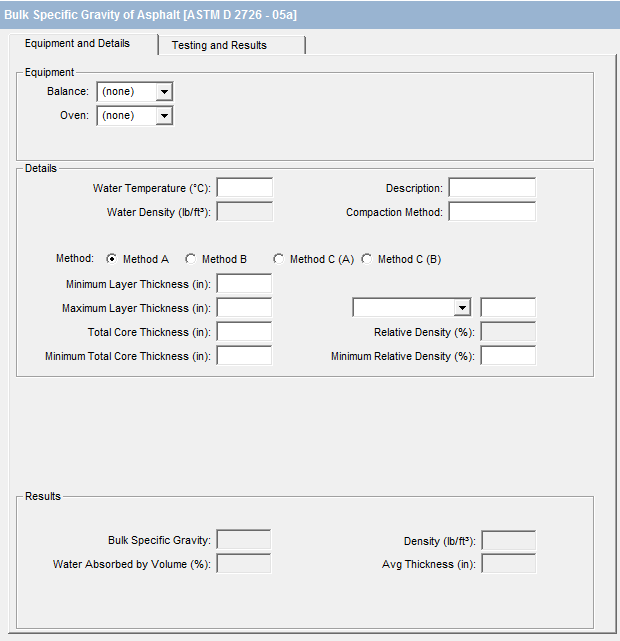The image size is (620, 641).
Task: Click the Minimum Relative Density input
Action: (x=508, y=356)
